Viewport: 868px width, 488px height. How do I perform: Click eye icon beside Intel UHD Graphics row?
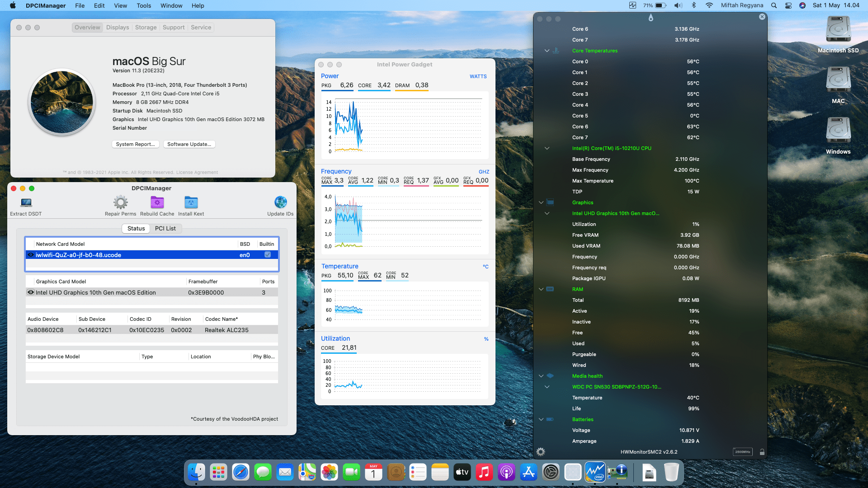pos(31,292)
